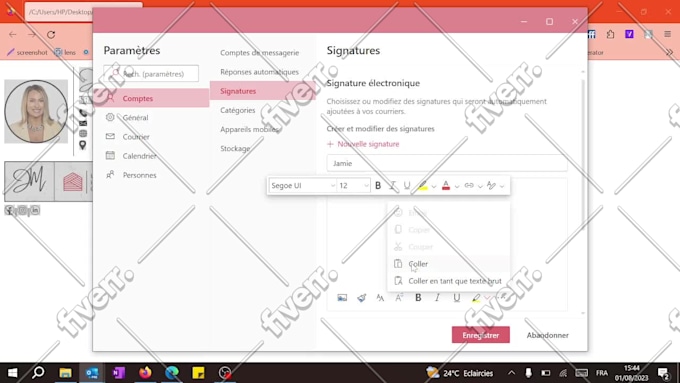Image resolution: width=680 pixels, height=383 pixels.
Task: Open the lens bookmark in browser
Action: 65,52
